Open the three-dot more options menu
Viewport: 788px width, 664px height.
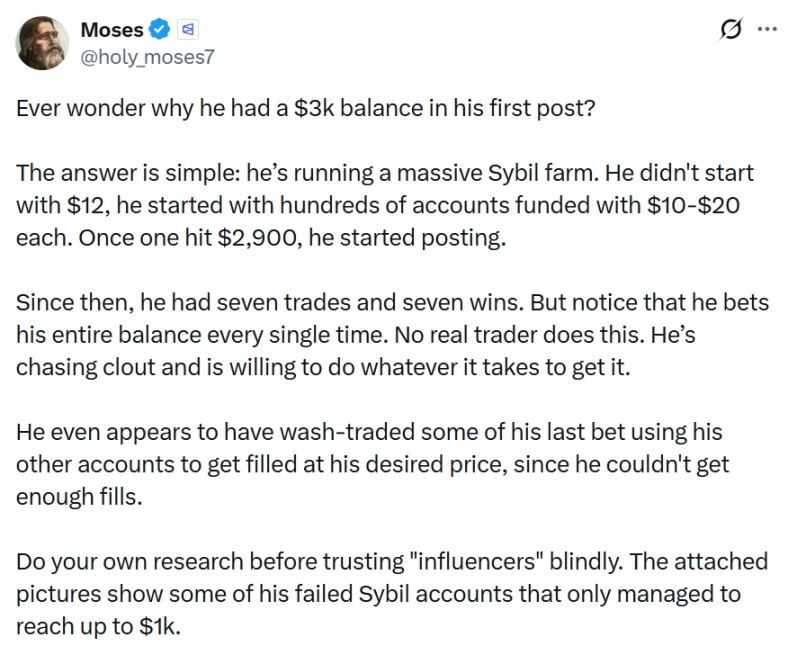pyautogui.click(x=765, y=29)
